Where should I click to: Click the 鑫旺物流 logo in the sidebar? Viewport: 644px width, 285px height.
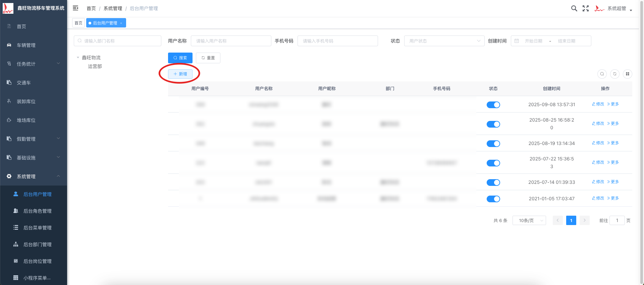pos(8,8)
